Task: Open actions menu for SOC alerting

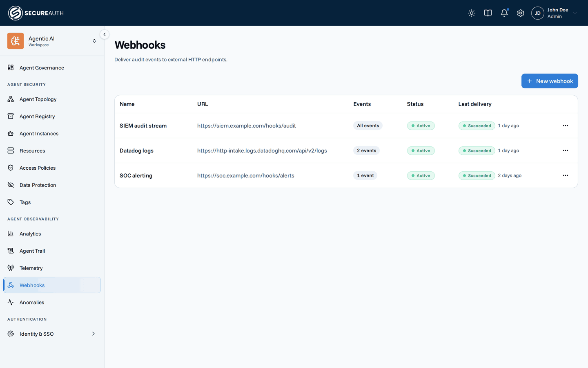Action: pos(566,175)
